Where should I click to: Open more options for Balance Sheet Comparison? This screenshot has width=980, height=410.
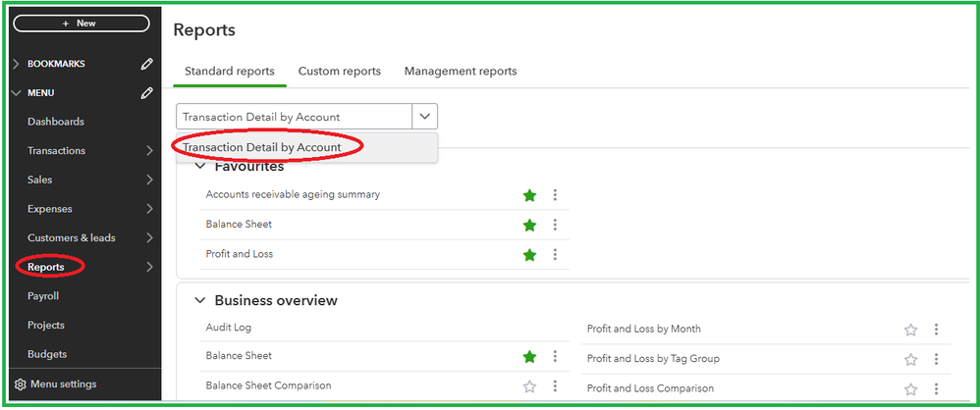[555, 386]
